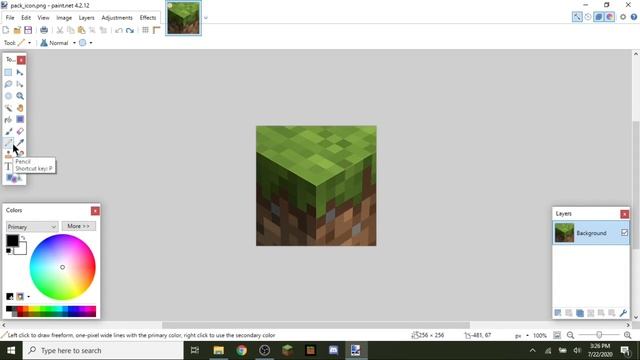Click the Save icon in toolbar
Screen dimensions: 640x360
(x=28, y=30)
